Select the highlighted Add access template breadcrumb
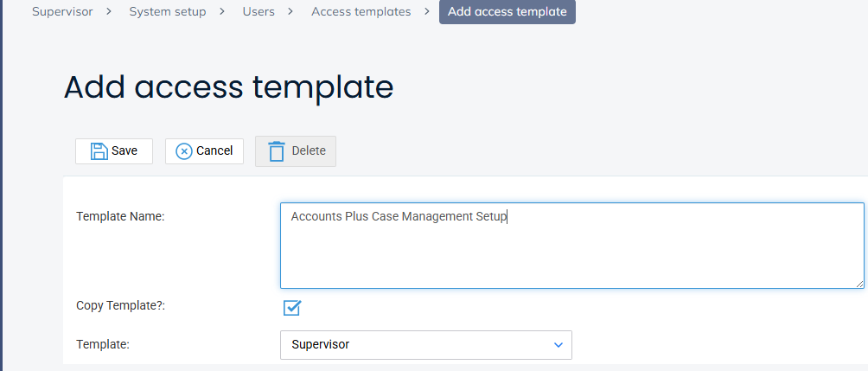The image size is (868, 371). point(507,12)
